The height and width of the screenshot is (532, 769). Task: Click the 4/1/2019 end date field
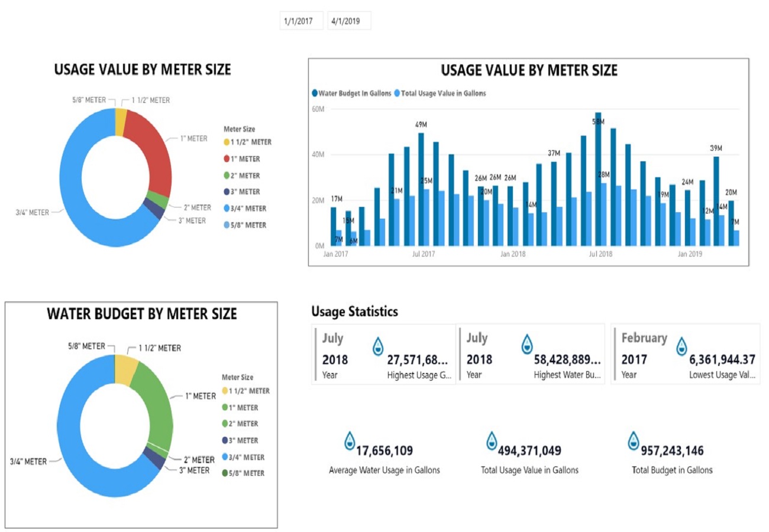(349, 21)
